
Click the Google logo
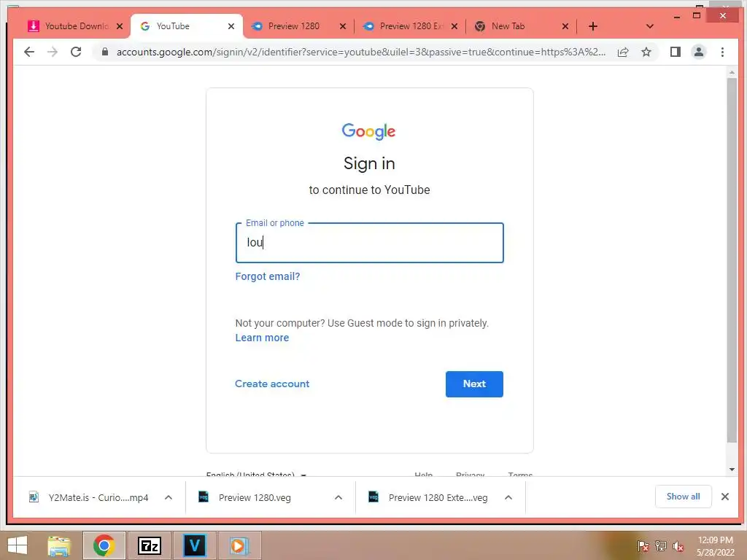pos(368,131)
